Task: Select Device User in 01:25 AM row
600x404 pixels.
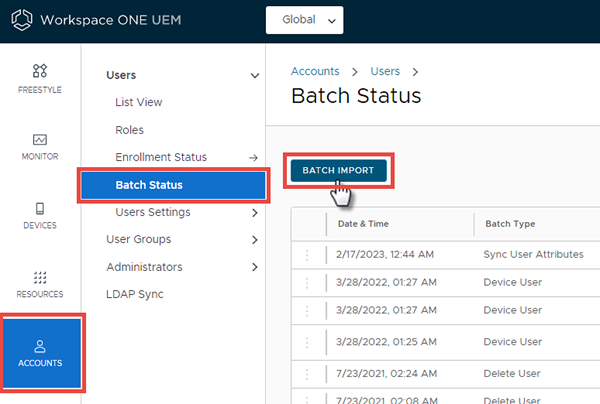Action: click(x=513, y=342)
